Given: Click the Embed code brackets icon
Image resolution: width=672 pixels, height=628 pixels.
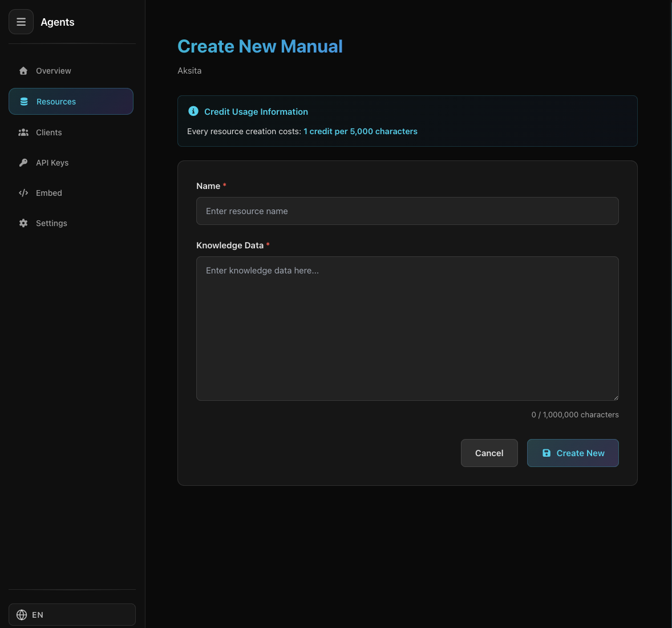Looking at the screenshot, I should click(x=23, y=193).
